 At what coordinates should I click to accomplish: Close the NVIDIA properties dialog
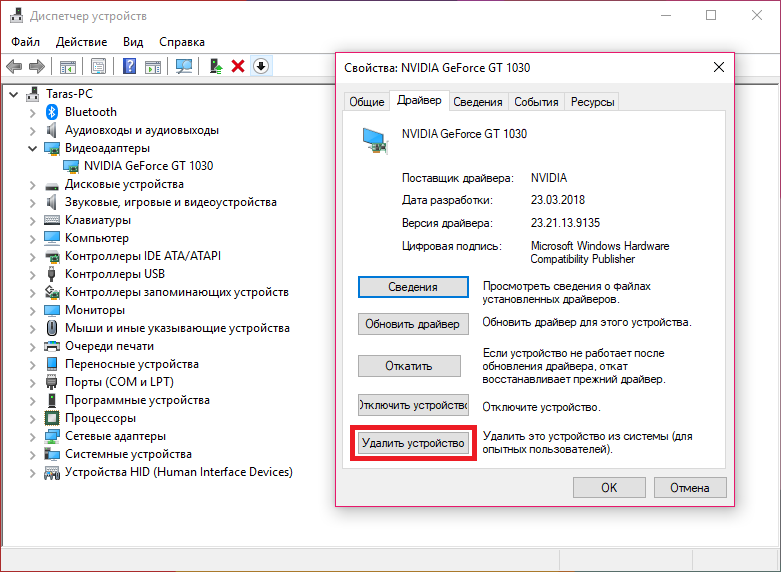click(x=718, y=67)
